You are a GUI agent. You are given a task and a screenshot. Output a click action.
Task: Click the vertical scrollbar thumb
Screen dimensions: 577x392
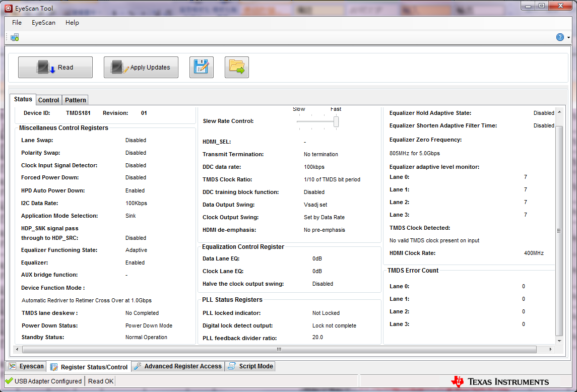(x=559, y=231)
